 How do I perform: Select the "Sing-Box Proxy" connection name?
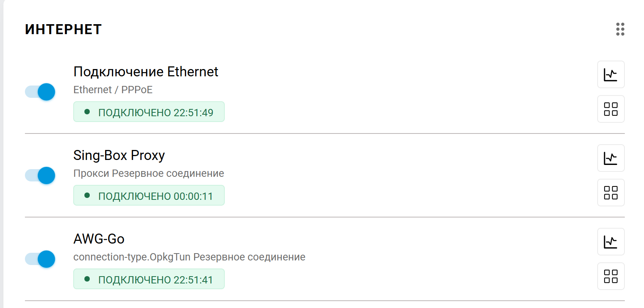coord(119,155)
